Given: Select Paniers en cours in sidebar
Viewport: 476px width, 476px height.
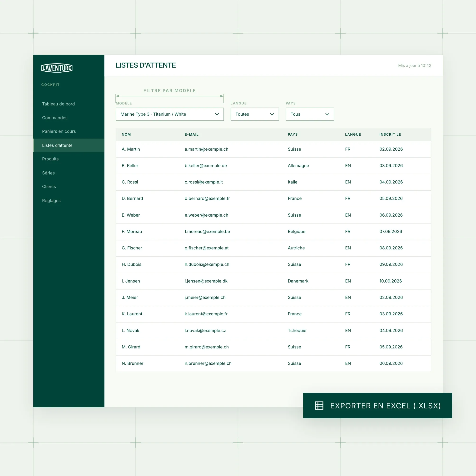Looking at the screenshot, I should pyautogui.click(x=59, y=131).
